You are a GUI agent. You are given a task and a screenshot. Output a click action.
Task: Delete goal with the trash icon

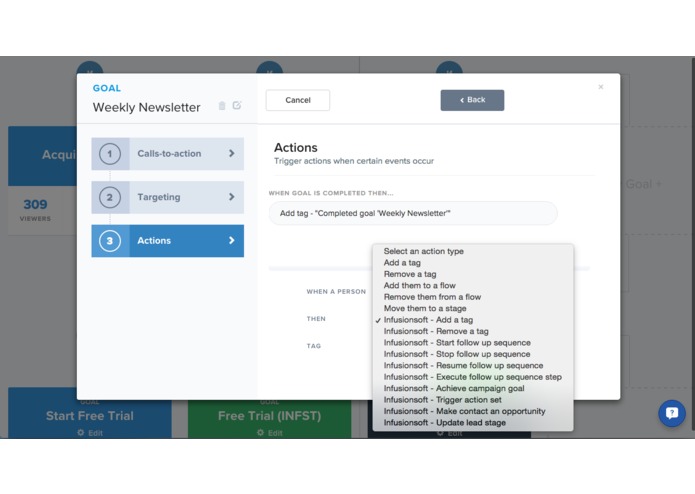coord(222,105)
